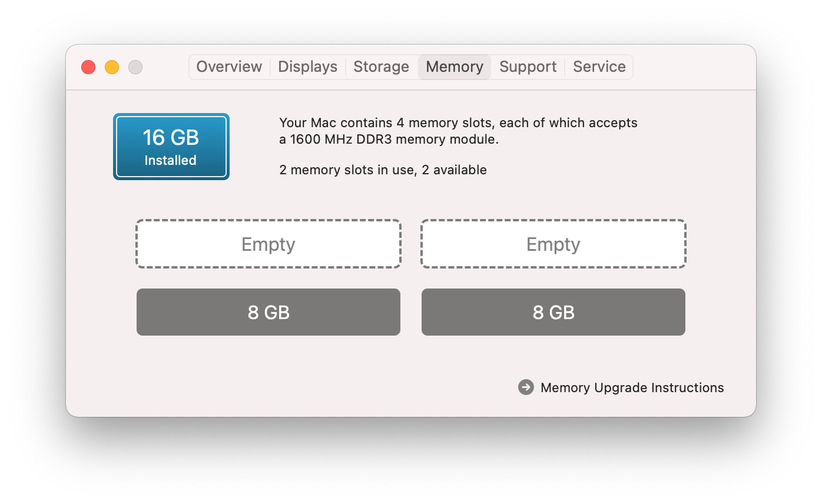Close the window with the red button
The image size is (822, 504).
(x=88, y=67)
